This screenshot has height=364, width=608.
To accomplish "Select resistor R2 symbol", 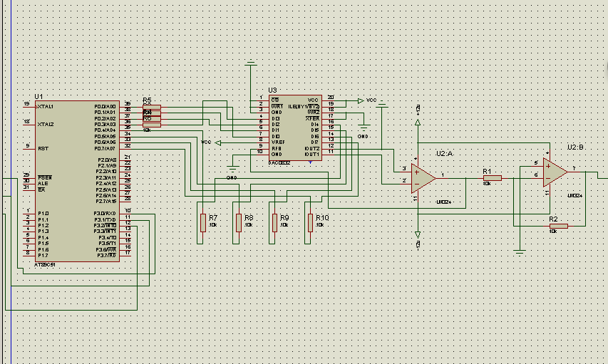I will pyautogui.click(x=559, y=226).
